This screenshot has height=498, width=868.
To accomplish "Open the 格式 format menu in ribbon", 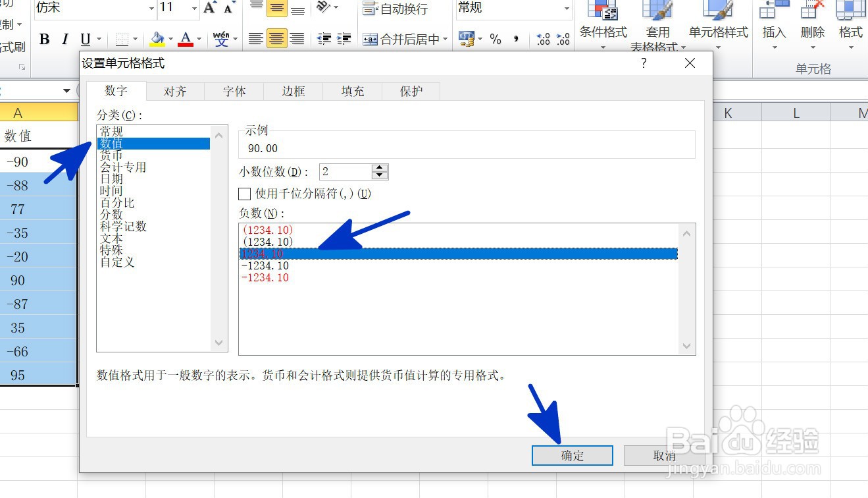I will pyautogui.click(x=850, y=26).
